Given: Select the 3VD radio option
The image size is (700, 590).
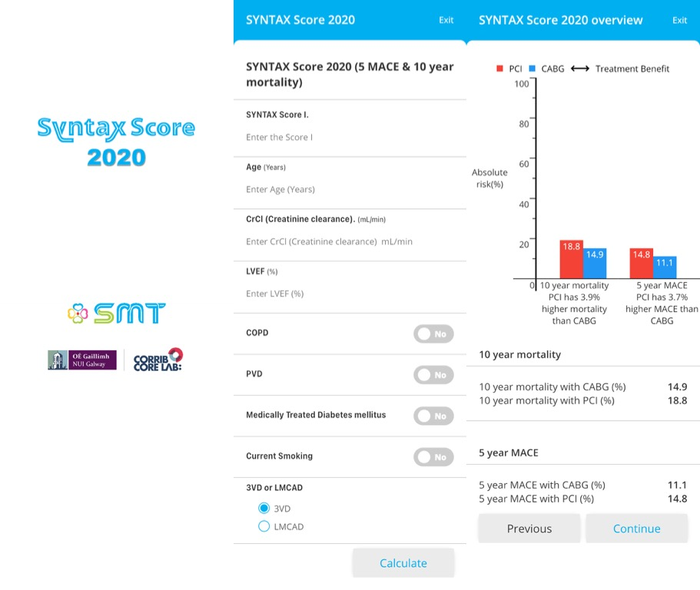Looking at the screenshot, I should 264,509.
